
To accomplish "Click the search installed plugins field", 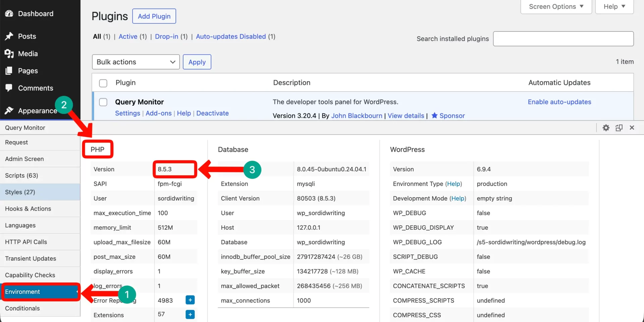I will click(563, 39).
